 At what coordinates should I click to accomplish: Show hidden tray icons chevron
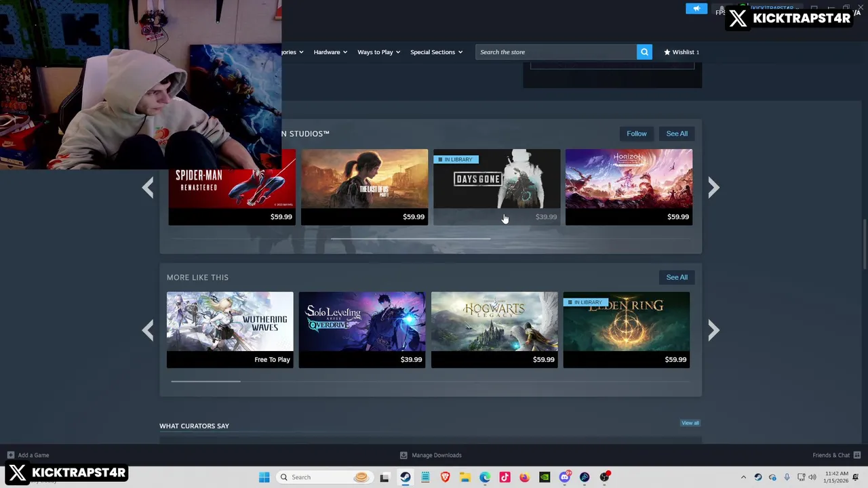tap(743, 477)
